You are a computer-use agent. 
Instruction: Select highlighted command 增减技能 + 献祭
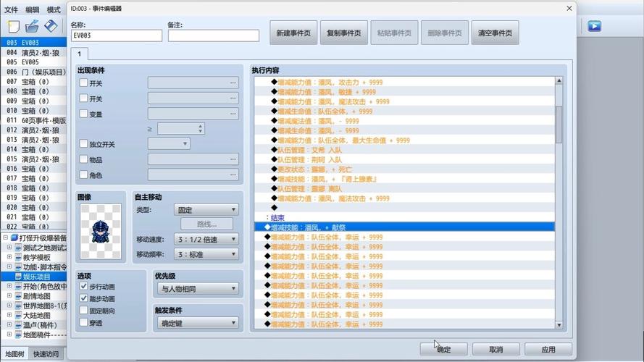click(x=404, y=227)
